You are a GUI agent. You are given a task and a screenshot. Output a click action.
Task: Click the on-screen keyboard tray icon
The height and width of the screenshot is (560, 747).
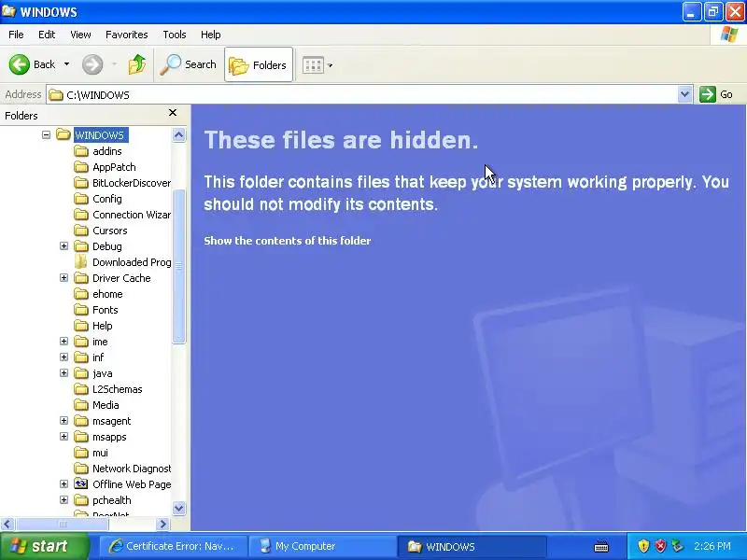pyautogui.click(x=601, y=546)
